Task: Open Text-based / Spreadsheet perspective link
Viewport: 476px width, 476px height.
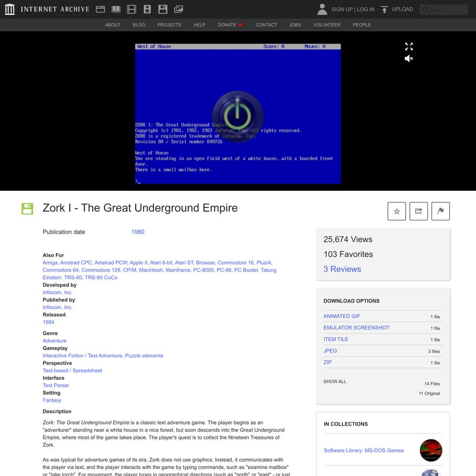Action: click(x=72, y=370)
